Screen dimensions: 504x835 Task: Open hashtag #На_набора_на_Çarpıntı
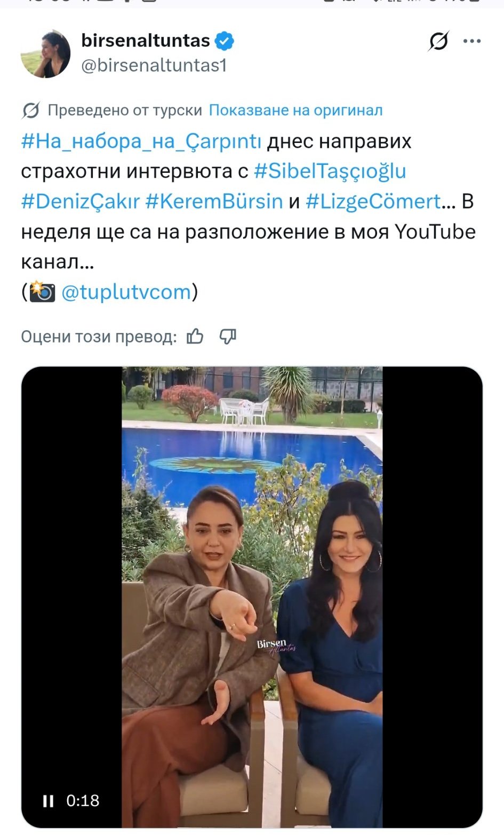[141, 141]
